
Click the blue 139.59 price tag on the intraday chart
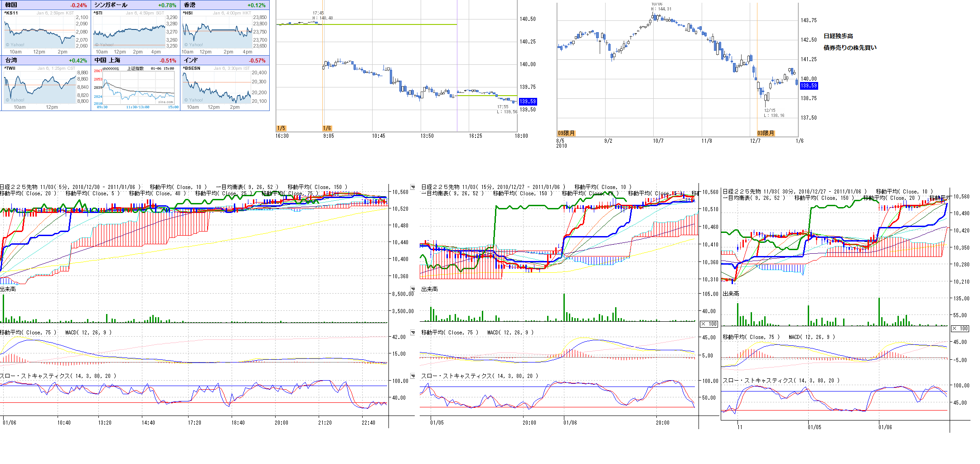click(x=528, y=101)
